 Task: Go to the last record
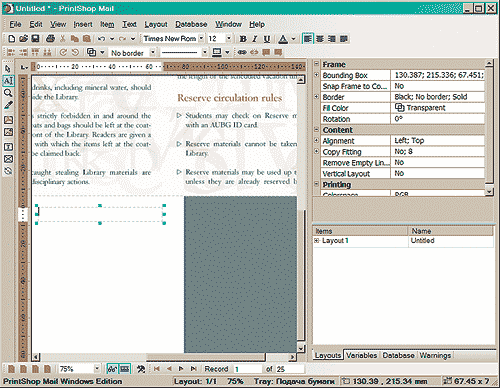tap(193, 369)
